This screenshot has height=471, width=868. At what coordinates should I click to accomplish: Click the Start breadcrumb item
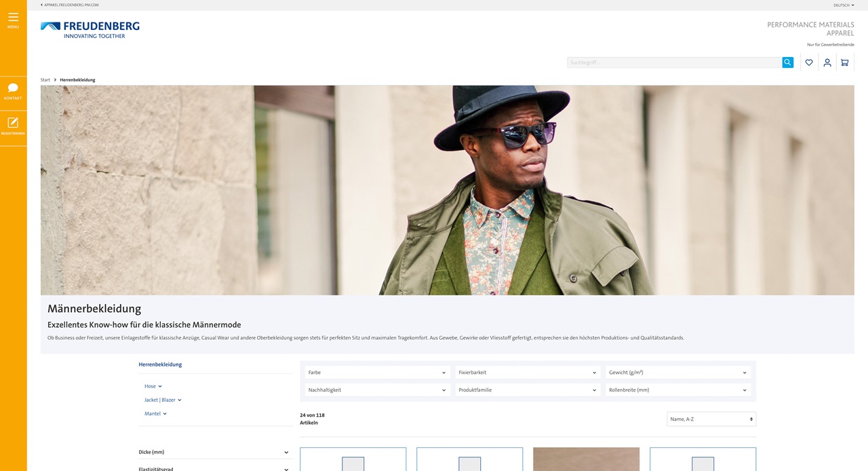pos(45,79)
